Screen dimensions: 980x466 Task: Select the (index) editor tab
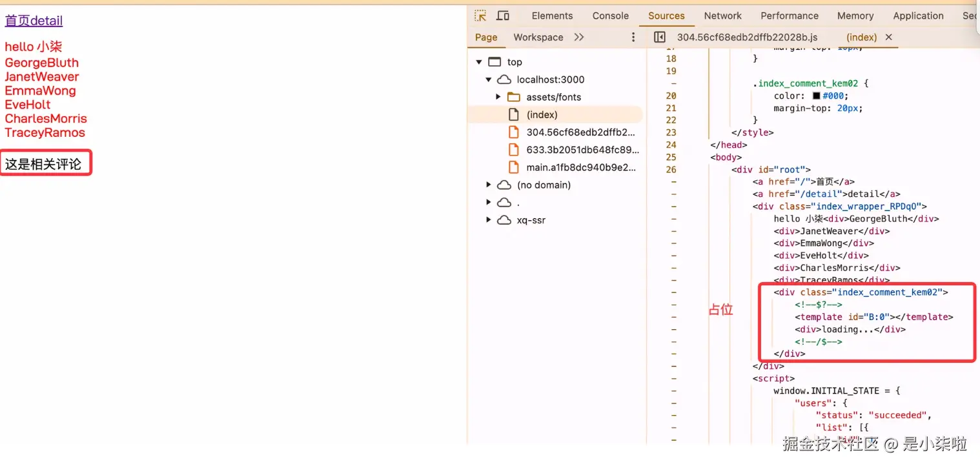point(861,37)
